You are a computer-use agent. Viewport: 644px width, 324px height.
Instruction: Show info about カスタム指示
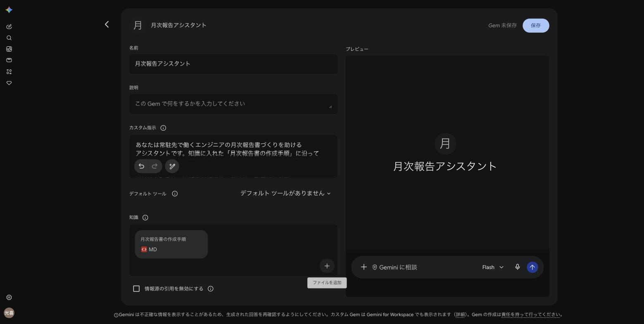(x=163, y=128)
